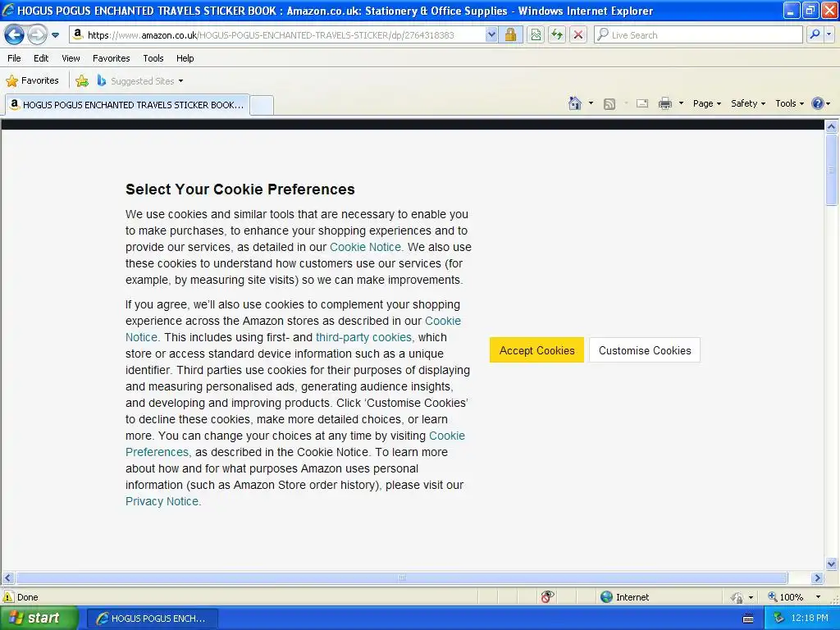Image resolution: width=840 pixels, height=630 pixels.
Task: Click the on-screen keyboard tray icon
Action: 748,619
